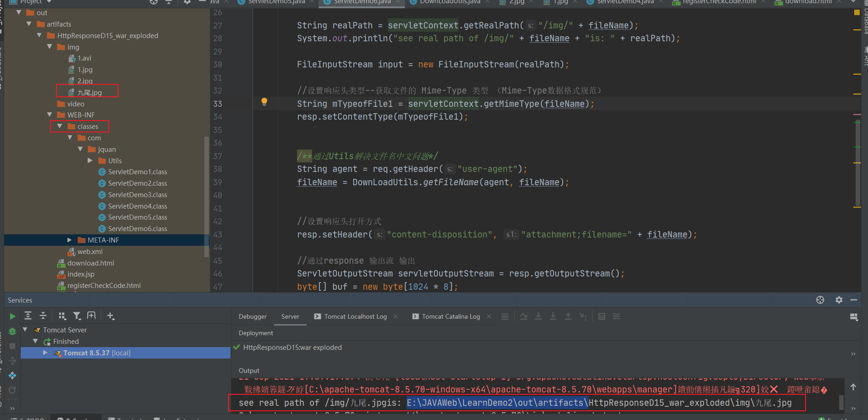Click the fileName link on line 27
Image resolution: width=868 pixels, height=420 pixels.
(x=609, y=25)
